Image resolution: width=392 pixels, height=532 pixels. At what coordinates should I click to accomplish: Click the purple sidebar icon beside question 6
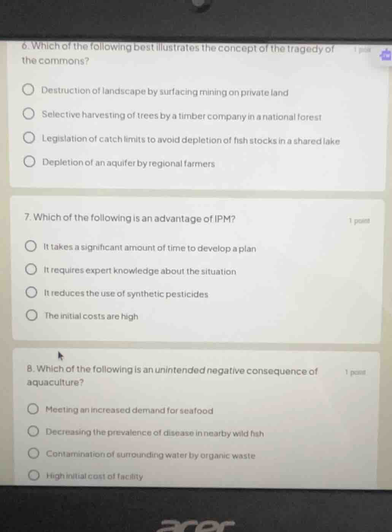click(x=385, y=55)
